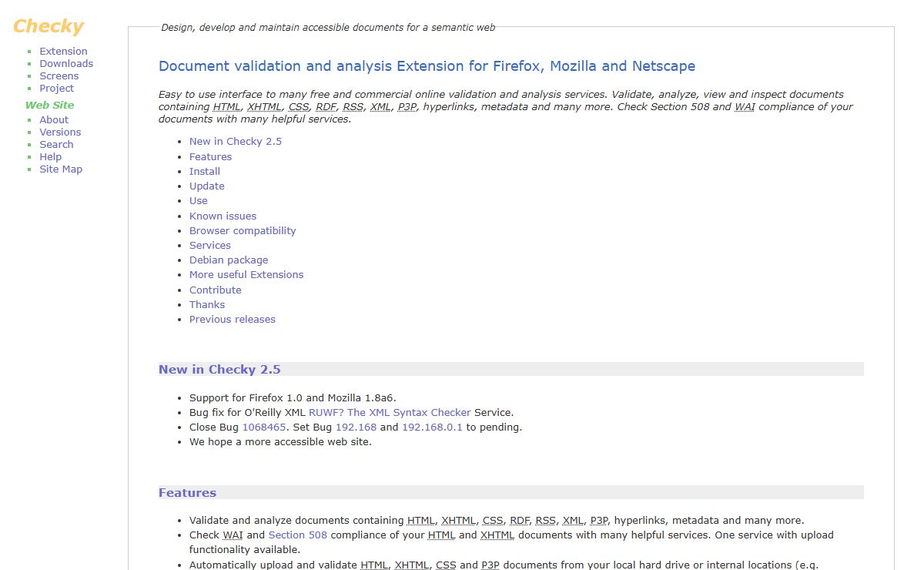This screenshot has height=570, width=924.
Task: Open the Extension sidebar link
Action: coord(63,52)
